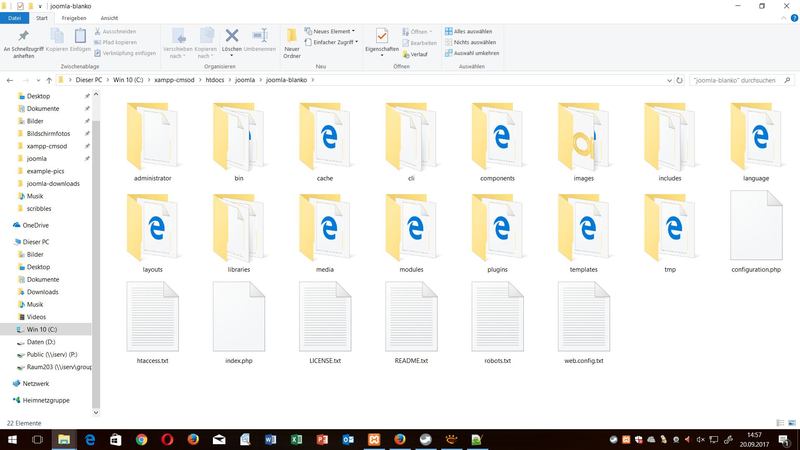This screenshot has width=800, height=450.
Task: Click Nichts auswählen to deselect everything
Action: [474, 42]
